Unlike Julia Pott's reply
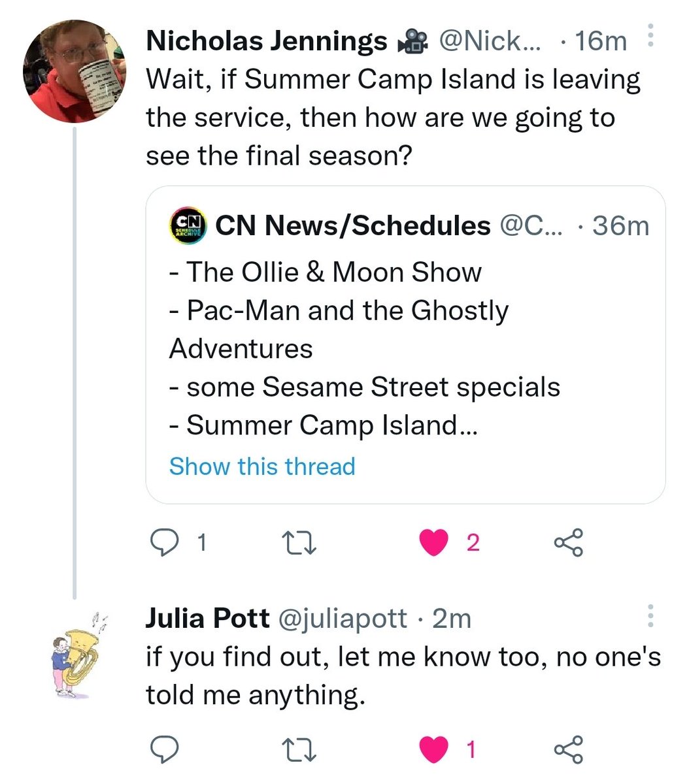Viewport: 689px width, 784px height. (x=433, y=749)
